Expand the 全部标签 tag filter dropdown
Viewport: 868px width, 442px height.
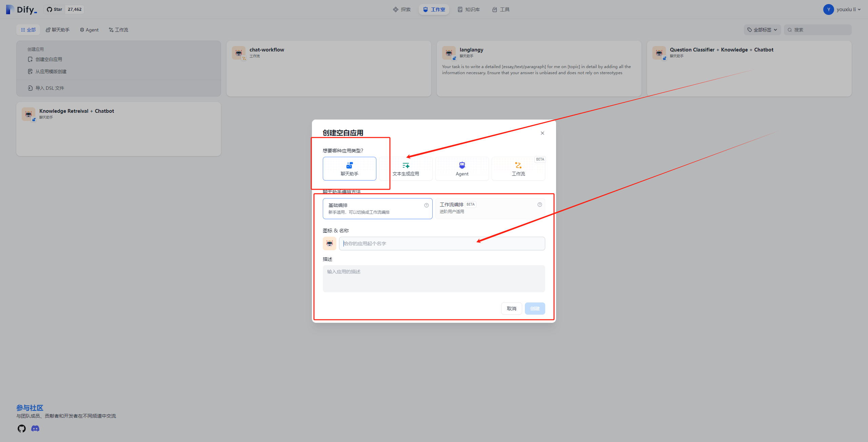point(762,30)
